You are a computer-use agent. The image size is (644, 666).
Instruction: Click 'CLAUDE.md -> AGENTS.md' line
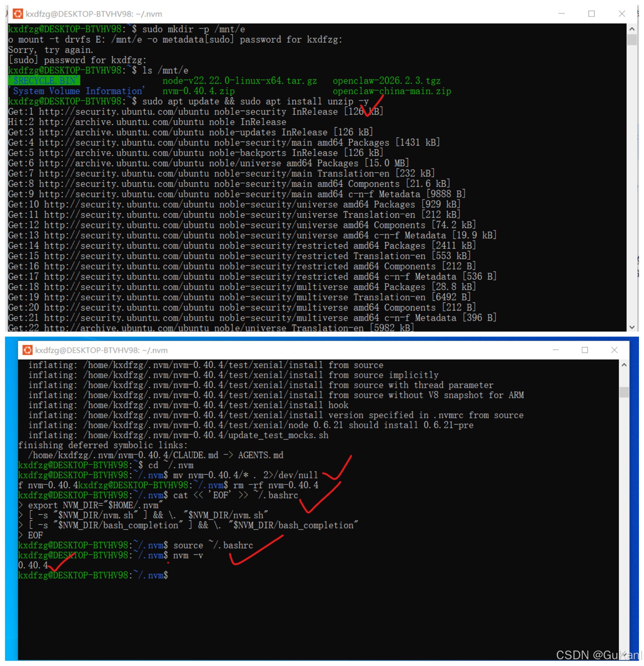pyautogui.click(x=156, y=455)
